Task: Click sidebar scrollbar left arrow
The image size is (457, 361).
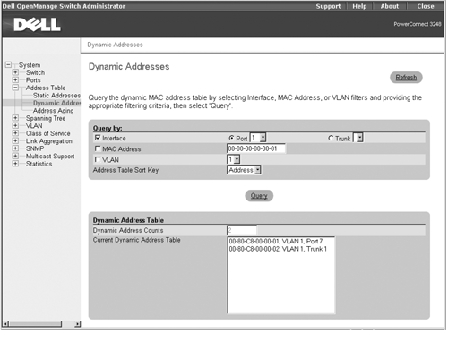Action: (x=6, y=324)
